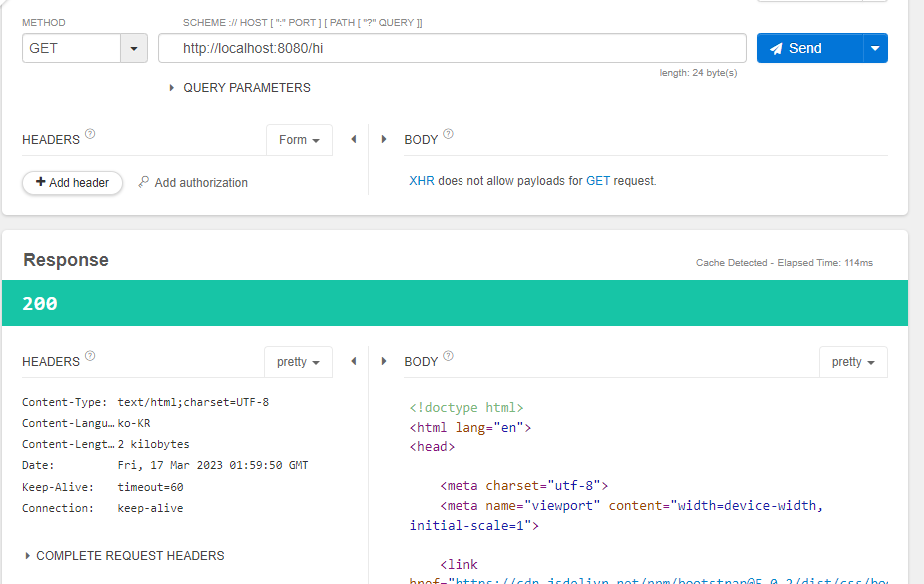The image size is (924, 584).
Task: Click the key icon beside Add authorization
Action: coord(143,182)
